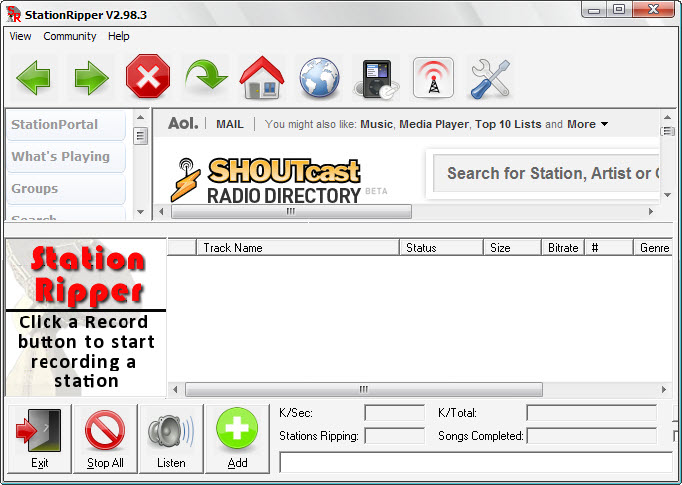Sort by the Genre column header

point(653,248)
